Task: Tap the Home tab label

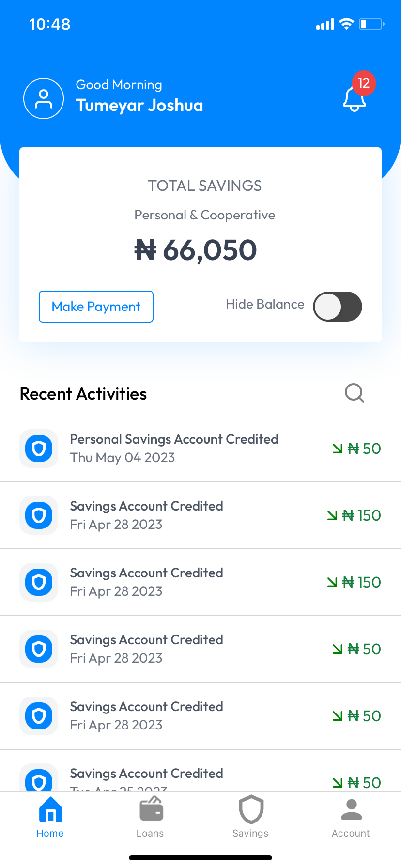Action: click(x=50, y=833)
